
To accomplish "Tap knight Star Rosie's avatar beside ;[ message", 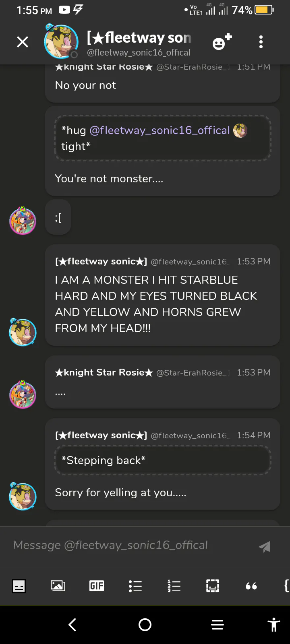I will point(23,221).
